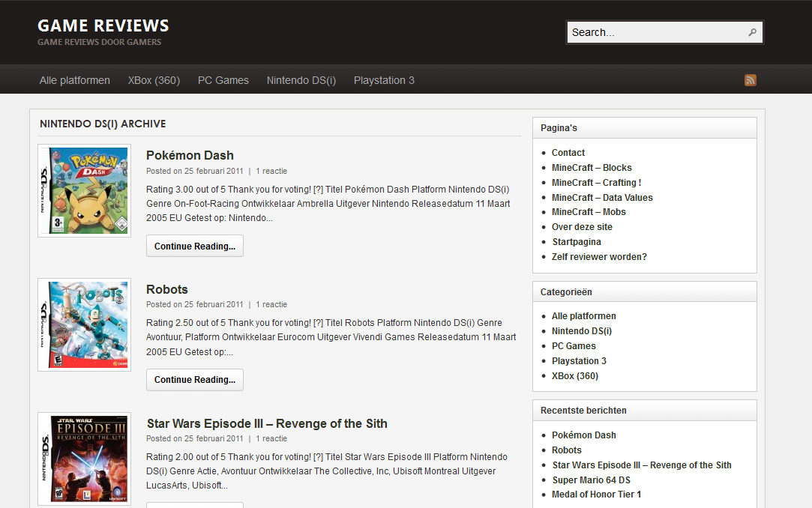812x508 pixels.
Task: View 1 reactie link under Star Wars
Action: pyautogui.click(x=271, y=438)
